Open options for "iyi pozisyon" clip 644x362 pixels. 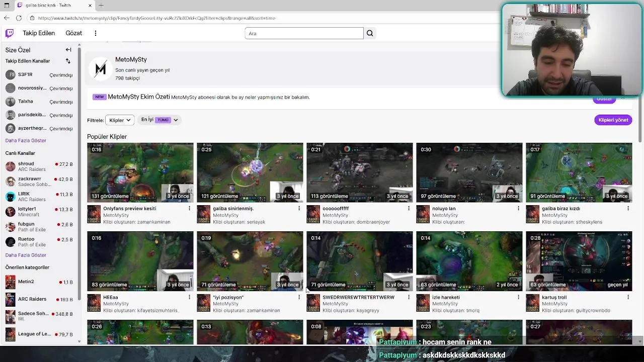click(x=299, y=297)
